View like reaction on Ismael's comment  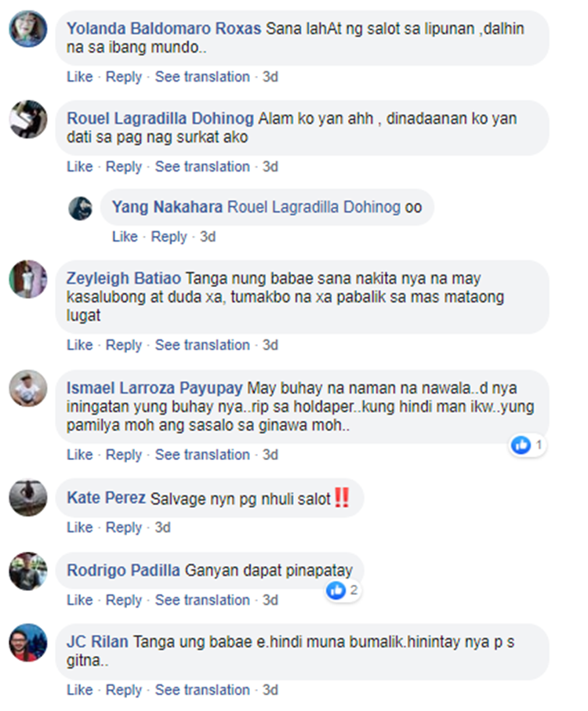click(527, 445)
